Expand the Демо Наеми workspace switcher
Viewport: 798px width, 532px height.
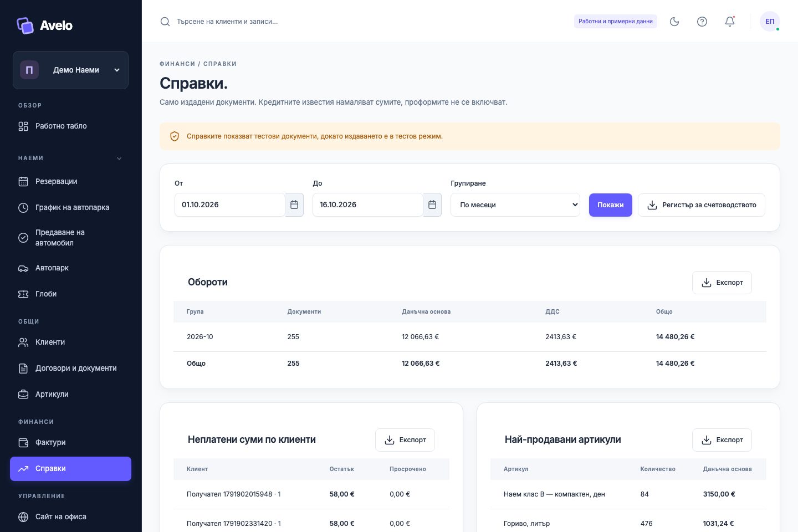pyautogui.click(x=70, y=70)
